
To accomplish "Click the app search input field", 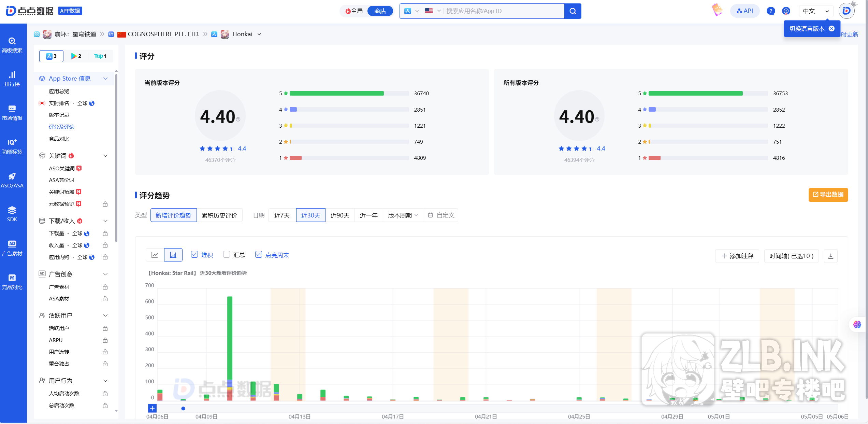I will click(x=504, y=11).
